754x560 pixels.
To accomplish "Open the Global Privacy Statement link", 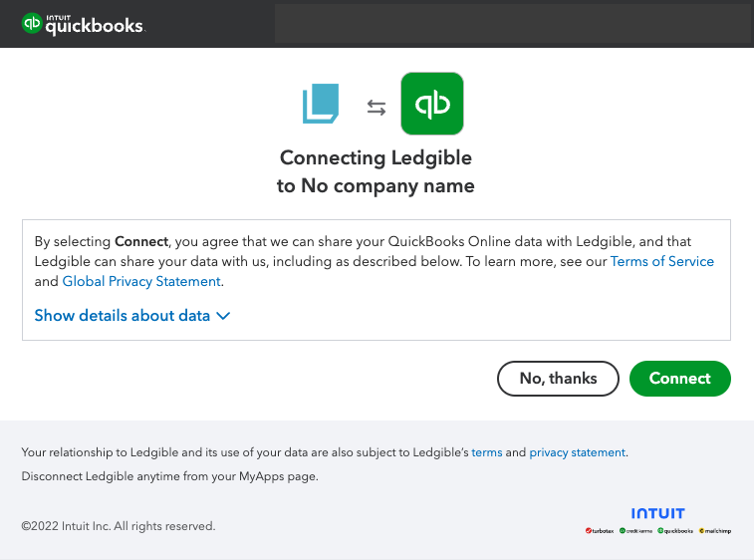I will tap(141, 281).
